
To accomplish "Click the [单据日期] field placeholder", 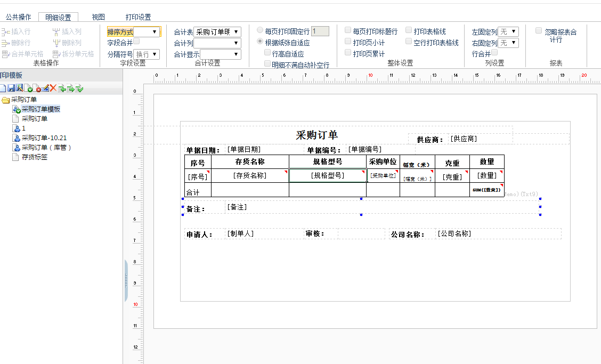I will coord(244,149).
